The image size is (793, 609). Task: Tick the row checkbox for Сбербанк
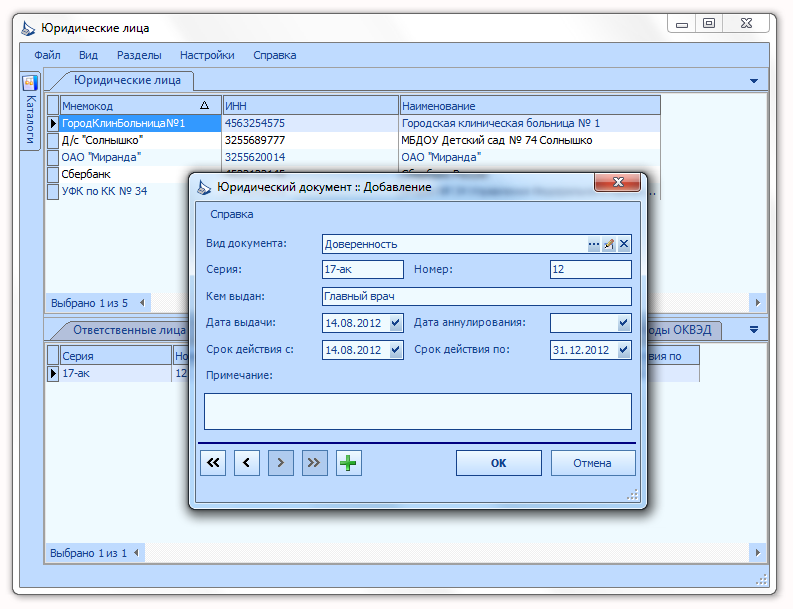click(53, 175)
